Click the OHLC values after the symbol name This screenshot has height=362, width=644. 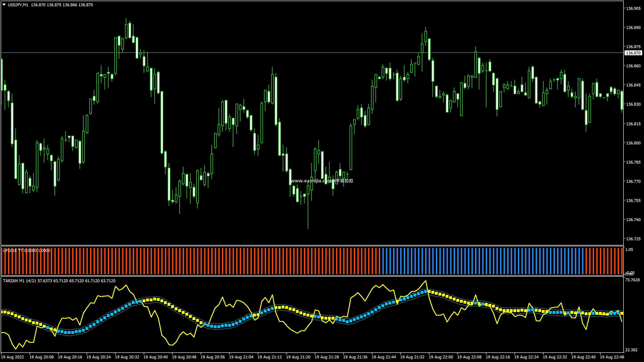point(62,5)
